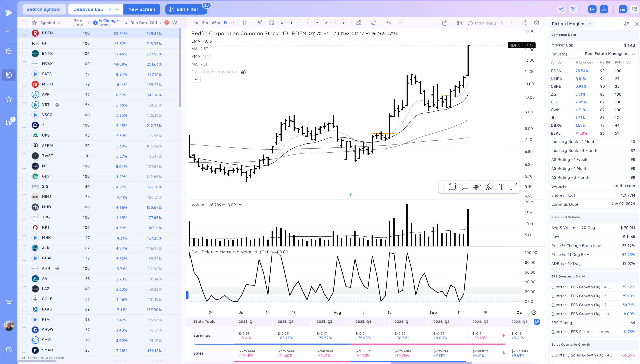The height and width of the screenshot is (364, 640).
Task: Click the Search symbol field
Action: (x=44, y=9)
